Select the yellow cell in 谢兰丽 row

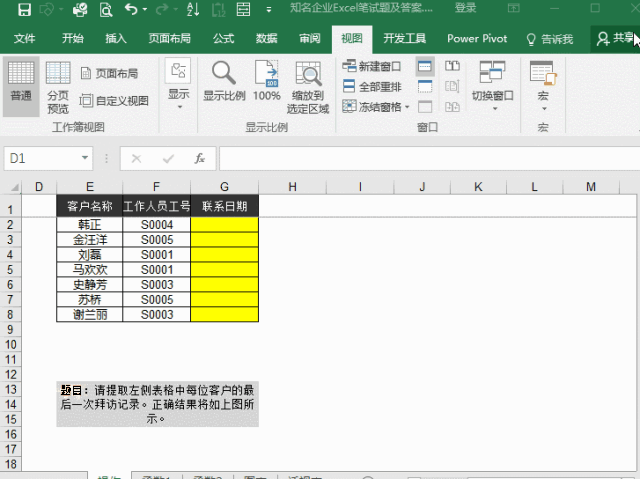click(x=224, y=314)
